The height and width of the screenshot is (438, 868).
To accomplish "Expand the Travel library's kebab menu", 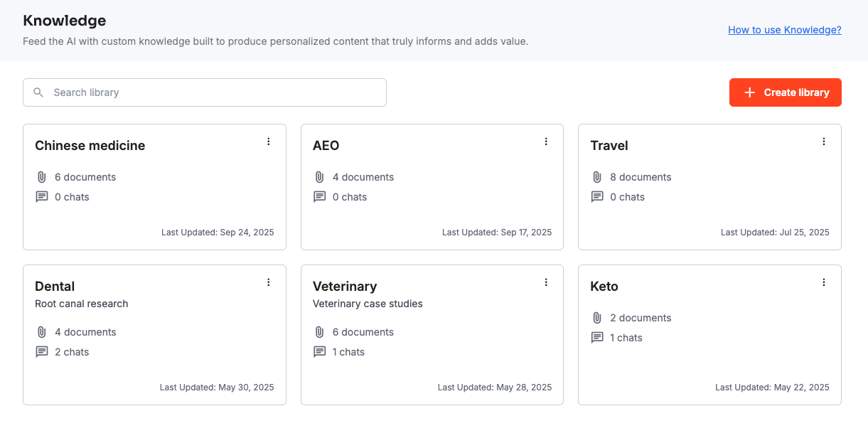I will (824, 141).
